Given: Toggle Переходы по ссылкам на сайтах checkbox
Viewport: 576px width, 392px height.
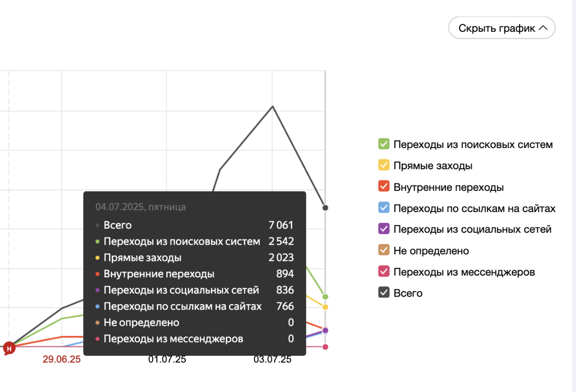Looking at the screenshot, I should point(384,207).
